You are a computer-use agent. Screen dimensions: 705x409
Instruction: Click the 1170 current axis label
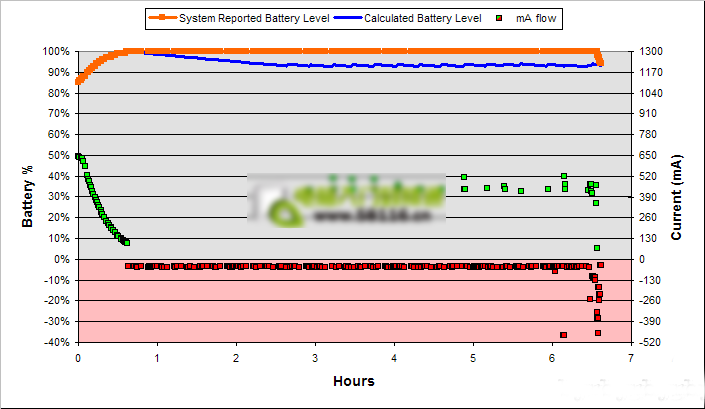(x=651, y=72)
